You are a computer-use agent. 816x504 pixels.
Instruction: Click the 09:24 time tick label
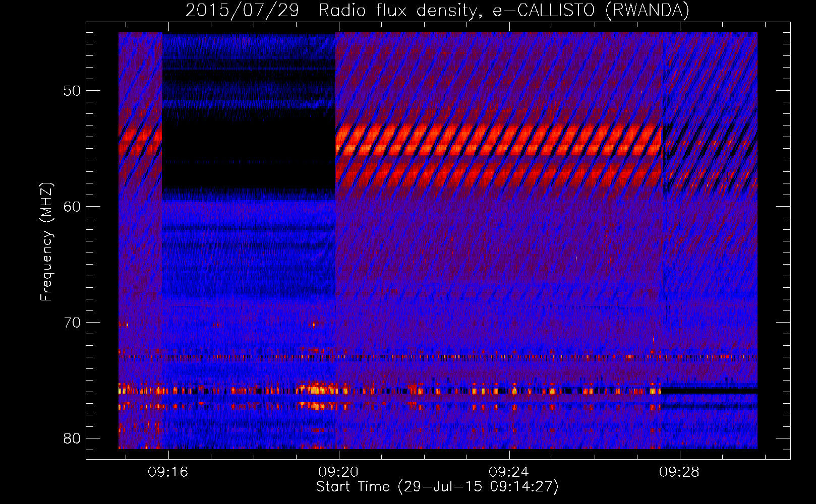(x=509, y=472)
